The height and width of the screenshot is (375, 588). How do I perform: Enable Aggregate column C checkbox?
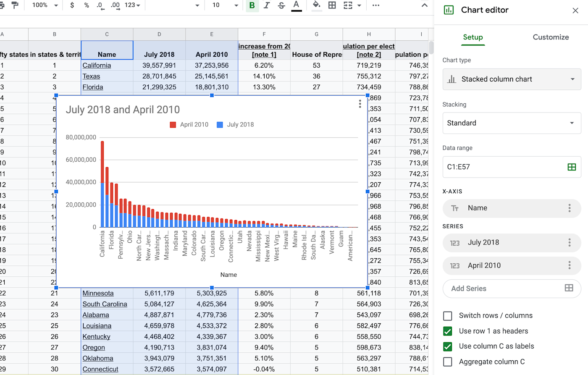448,362
